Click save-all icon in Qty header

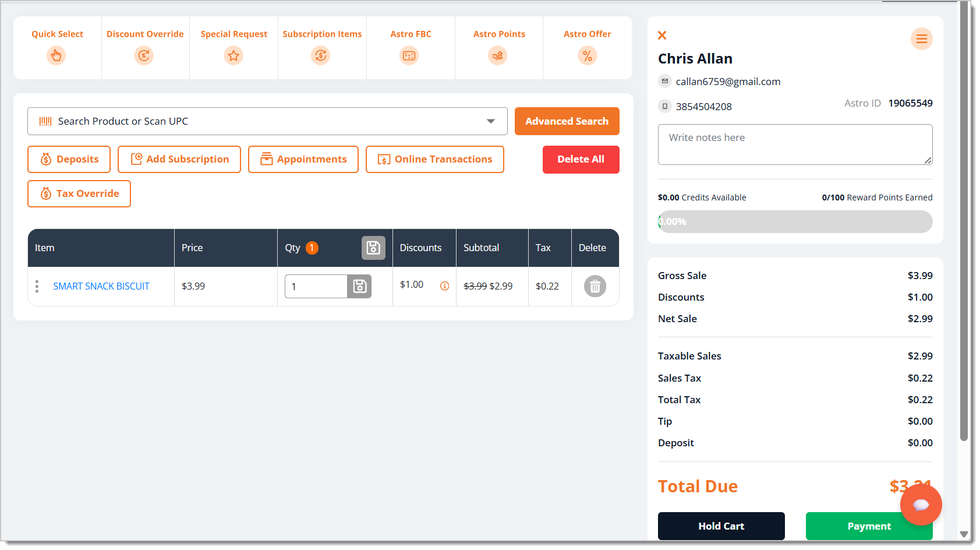click(x=373, y=248)
